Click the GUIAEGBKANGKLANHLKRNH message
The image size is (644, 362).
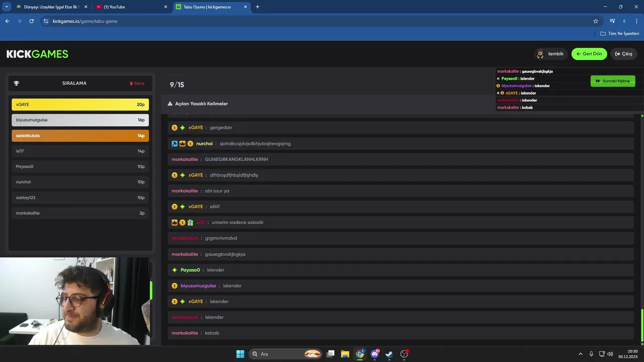tap(400, 159)
